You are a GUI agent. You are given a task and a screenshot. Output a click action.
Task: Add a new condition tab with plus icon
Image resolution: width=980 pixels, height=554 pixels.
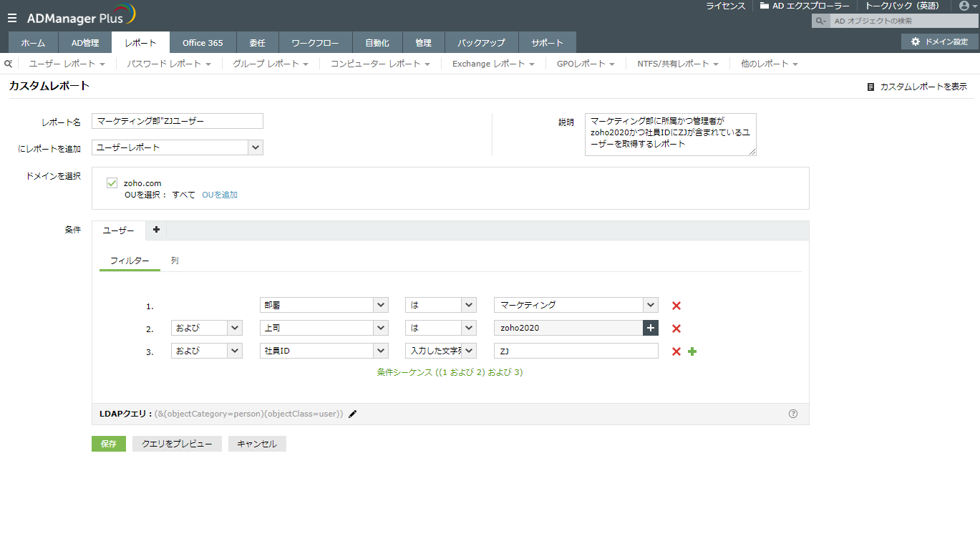pyautogui.click(x=156, y=230)
